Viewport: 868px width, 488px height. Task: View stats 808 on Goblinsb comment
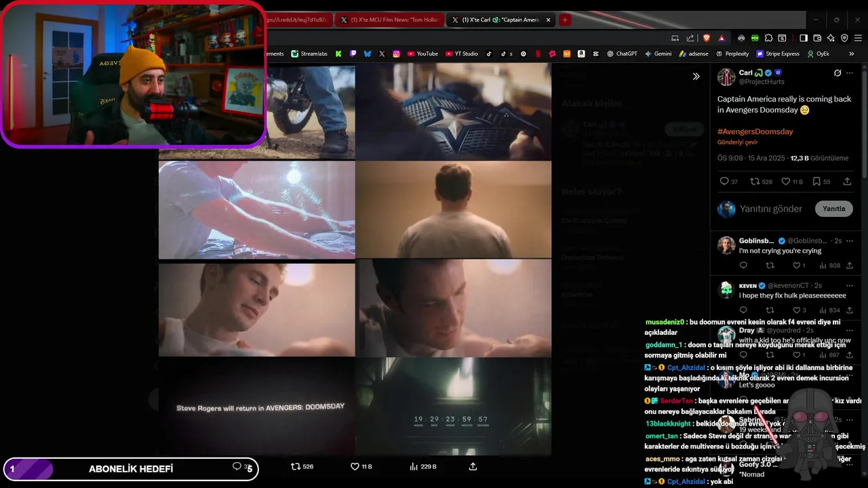pyautogui.click(x=829, y=266)
